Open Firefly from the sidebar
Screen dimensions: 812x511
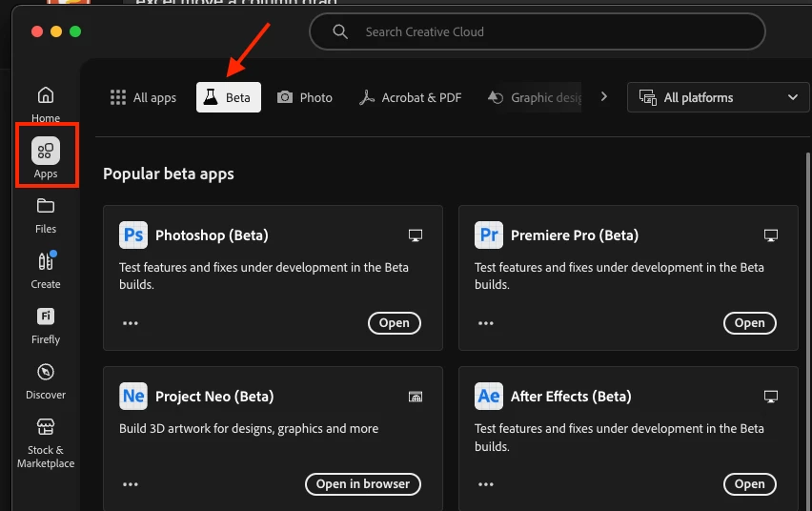coord(46,325)
